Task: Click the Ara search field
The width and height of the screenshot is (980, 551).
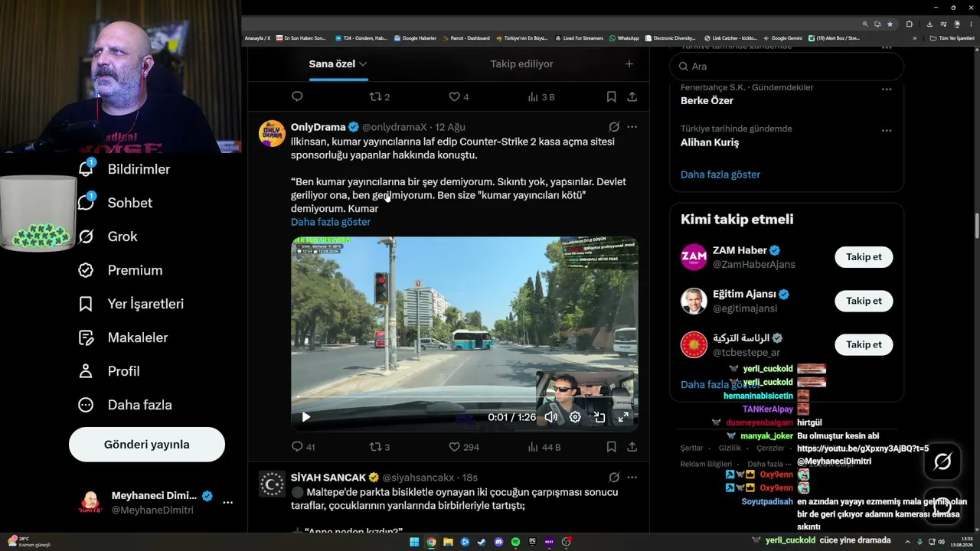Action: [787, 67]
